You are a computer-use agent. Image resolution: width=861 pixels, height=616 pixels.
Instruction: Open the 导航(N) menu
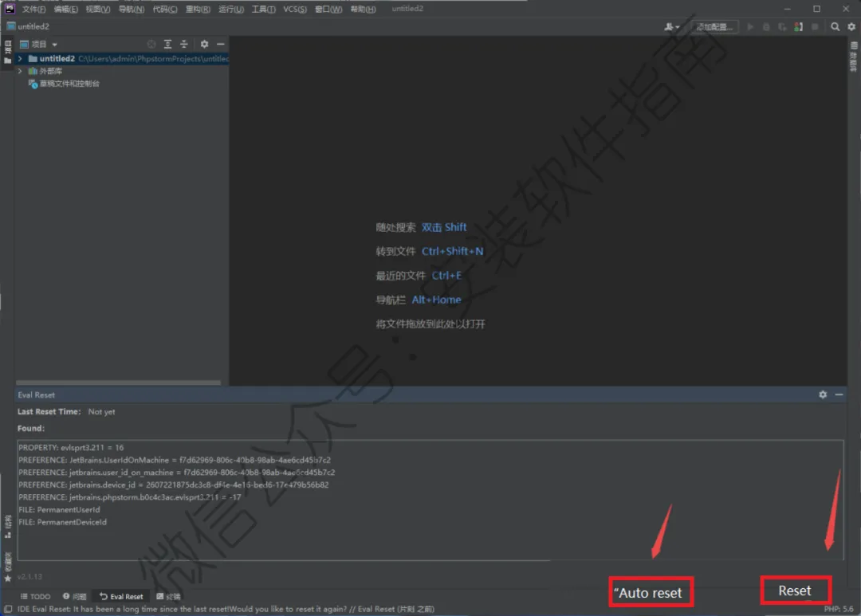click(132, 9)
